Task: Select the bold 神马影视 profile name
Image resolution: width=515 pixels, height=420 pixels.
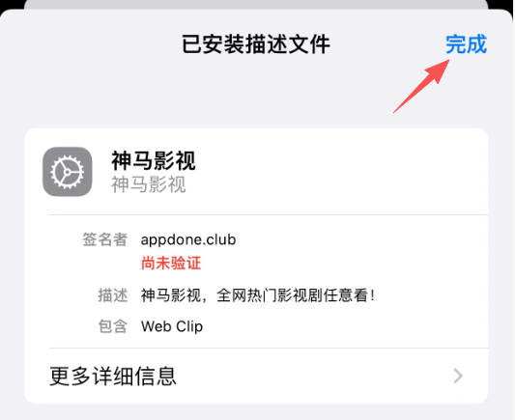Action: [x=154, y=161]
